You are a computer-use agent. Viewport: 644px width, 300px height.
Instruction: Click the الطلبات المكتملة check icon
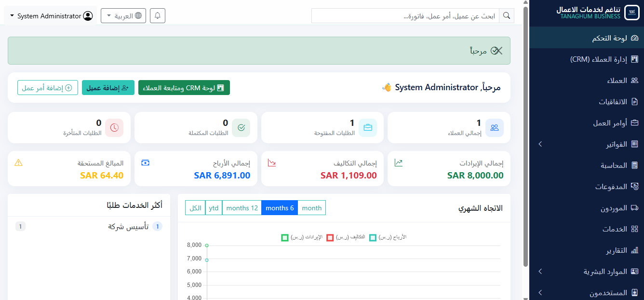241,128
